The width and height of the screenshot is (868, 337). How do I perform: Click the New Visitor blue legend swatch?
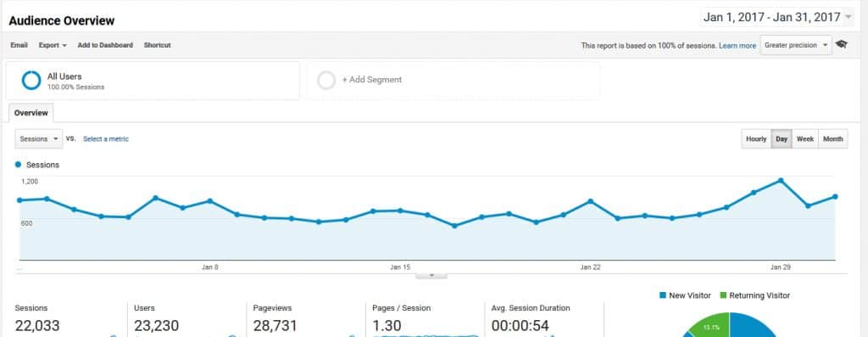click(x=663, y=295)
